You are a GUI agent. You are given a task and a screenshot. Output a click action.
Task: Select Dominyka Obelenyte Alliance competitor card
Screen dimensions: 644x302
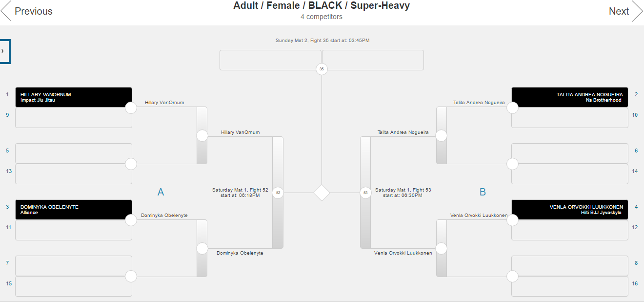(x=74, y=210)
